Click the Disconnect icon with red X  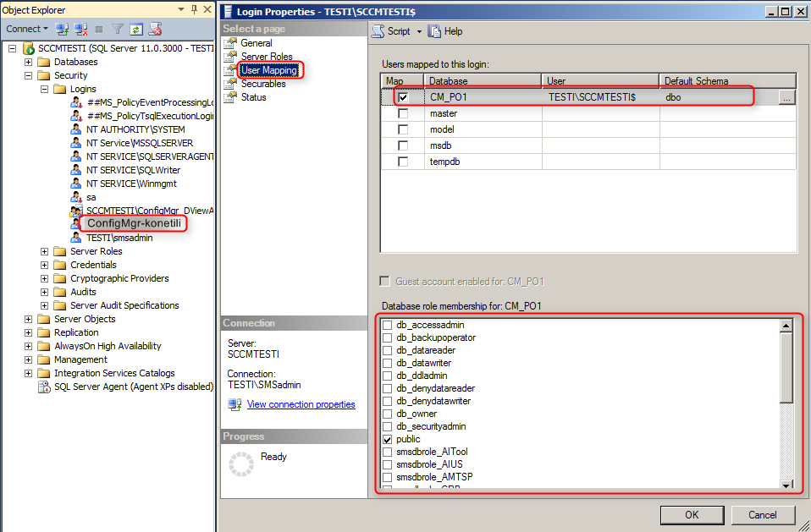(80, 29)
